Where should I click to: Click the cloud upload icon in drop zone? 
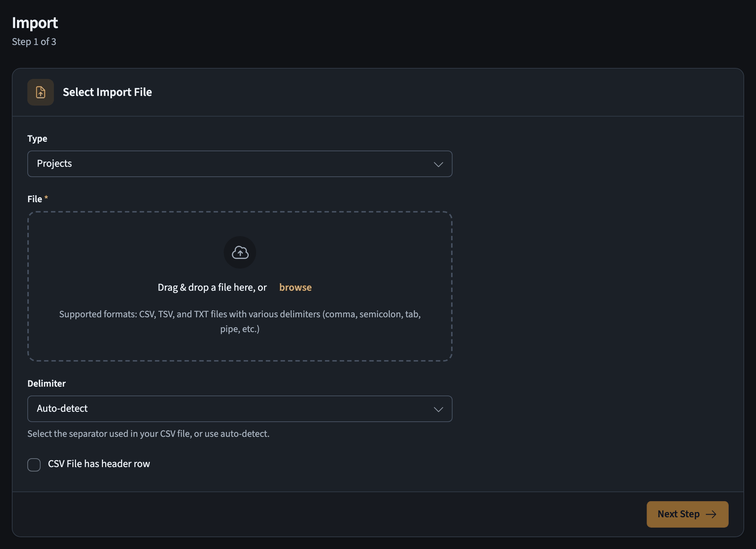pyautogui.click(x=240, y=252)
